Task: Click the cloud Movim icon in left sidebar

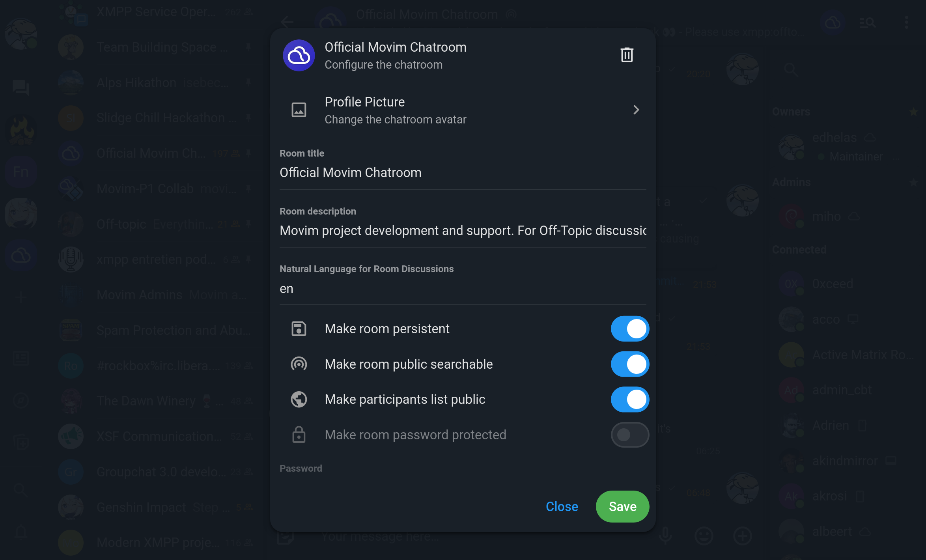Action: [21, 256]
